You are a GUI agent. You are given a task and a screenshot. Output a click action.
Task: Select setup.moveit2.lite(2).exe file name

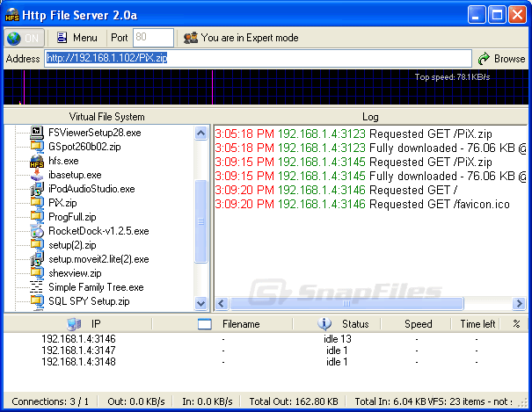tap(98, 259)
